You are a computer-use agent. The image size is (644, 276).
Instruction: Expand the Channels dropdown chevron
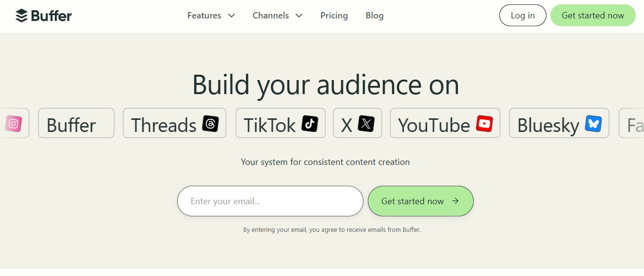click(299, 16)
